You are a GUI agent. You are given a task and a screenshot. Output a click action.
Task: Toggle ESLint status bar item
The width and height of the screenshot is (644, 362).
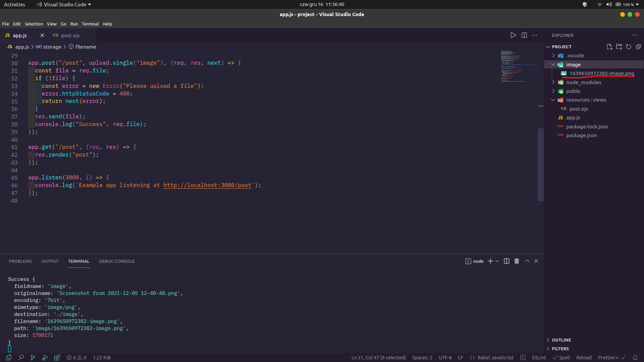[x=539, y=358]
